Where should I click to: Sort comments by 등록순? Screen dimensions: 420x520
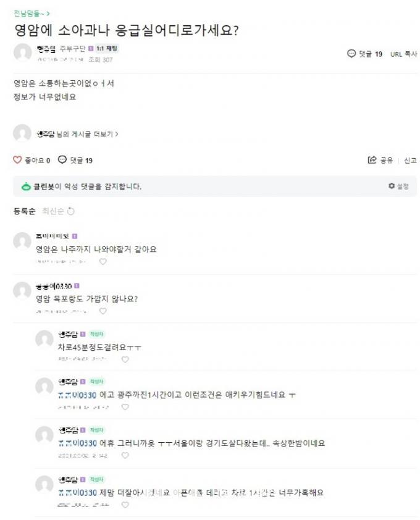[24, 211]
